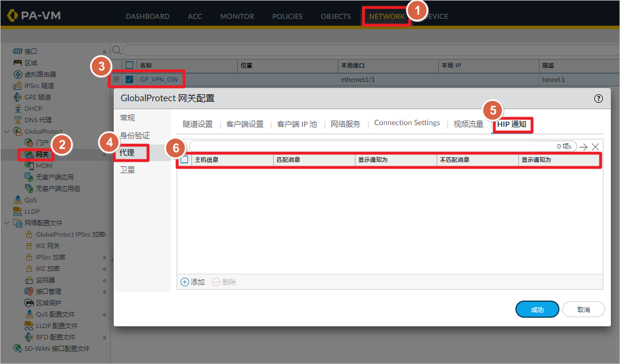This screenshot has width=620, height=364.
Task: Toggle the GP_VPN_GW row checkbox
Action: (x=129, y=79)
